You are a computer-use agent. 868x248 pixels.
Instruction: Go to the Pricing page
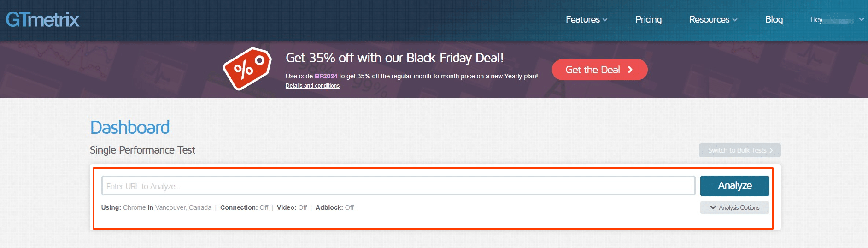click(x=648, y=20)
